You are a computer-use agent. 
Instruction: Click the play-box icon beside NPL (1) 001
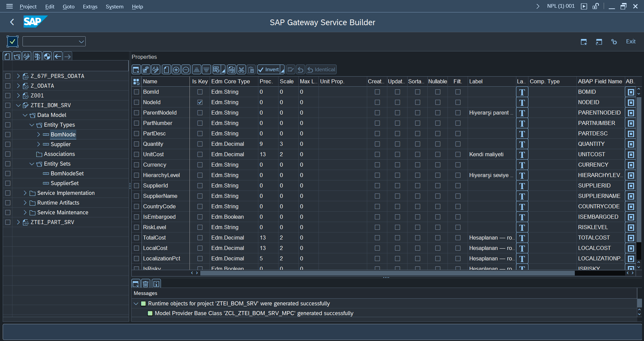pos(584,6)
